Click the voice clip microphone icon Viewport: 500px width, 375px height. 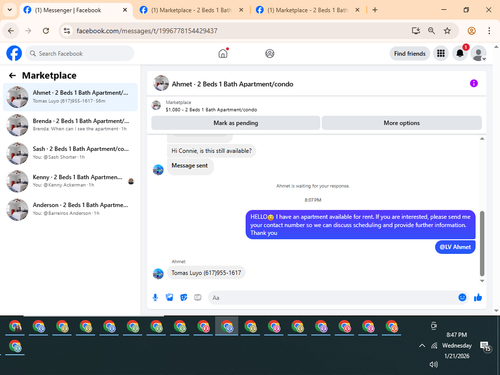pyautogui.click(x=155, y=297)
